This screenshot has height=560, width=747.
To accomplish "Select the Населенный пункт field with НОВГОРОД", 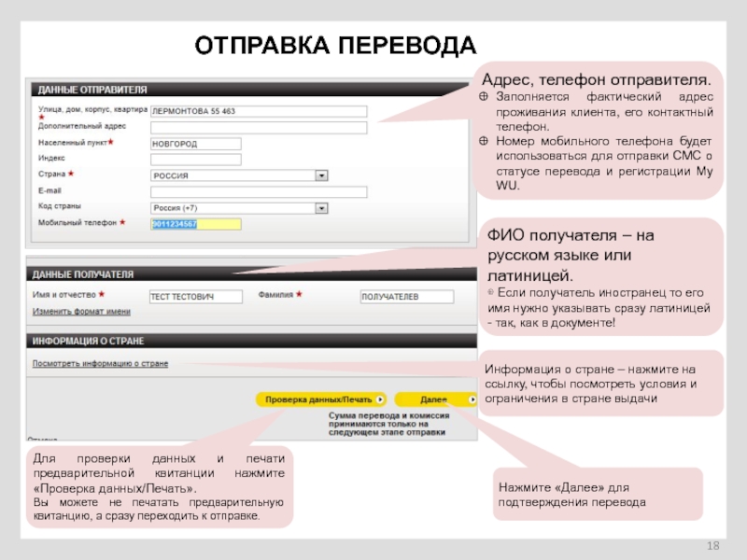I will pos(195,144).
